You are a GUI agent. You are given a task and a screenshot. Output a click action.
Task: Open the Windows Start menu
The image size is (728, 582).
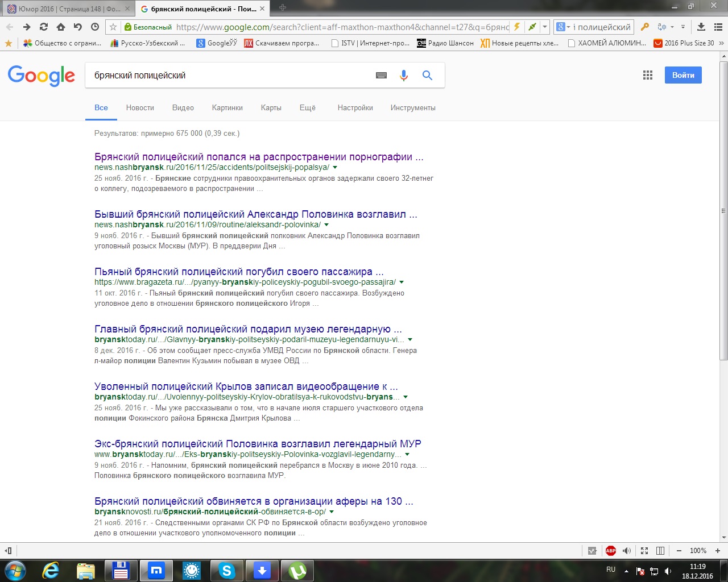coord(15,570)
